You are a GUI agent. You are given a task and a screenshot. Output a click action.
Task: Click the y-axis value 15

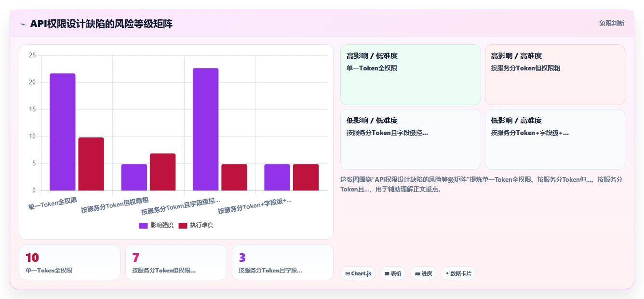coord(32,109)
